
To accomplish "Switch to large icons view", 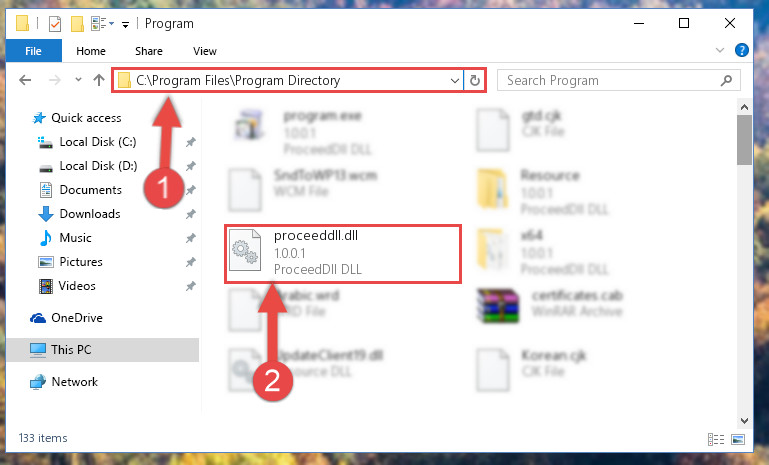I will point(738,439).
